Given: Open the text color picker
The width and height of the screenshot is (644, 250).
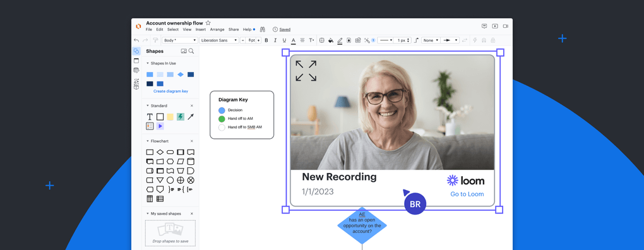Looking at the screenshot, I should point(293,40).
